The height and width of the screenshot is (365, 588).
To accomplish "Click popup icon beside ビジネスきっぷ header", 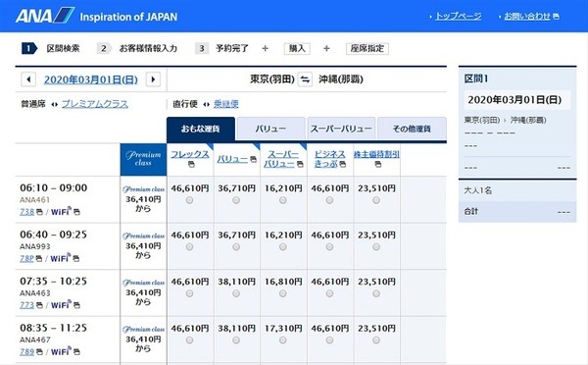I will pyautogui.click(x=342, y=164).
